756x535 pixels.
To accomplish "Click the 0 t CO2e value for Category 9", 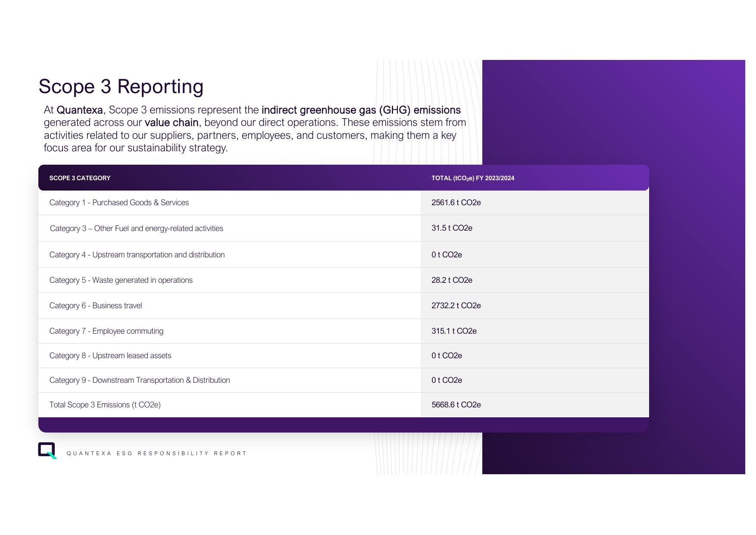I will tap(447, 380).
